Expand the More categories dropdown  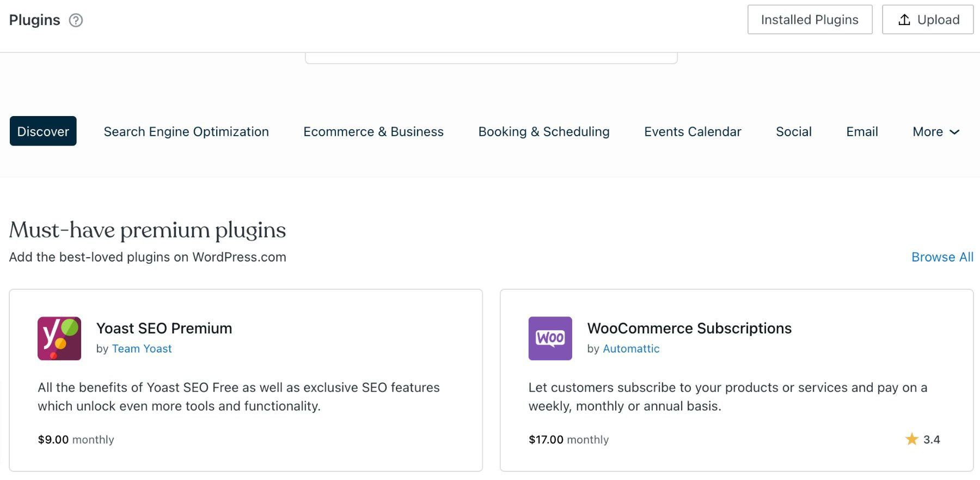click(936, 132)
